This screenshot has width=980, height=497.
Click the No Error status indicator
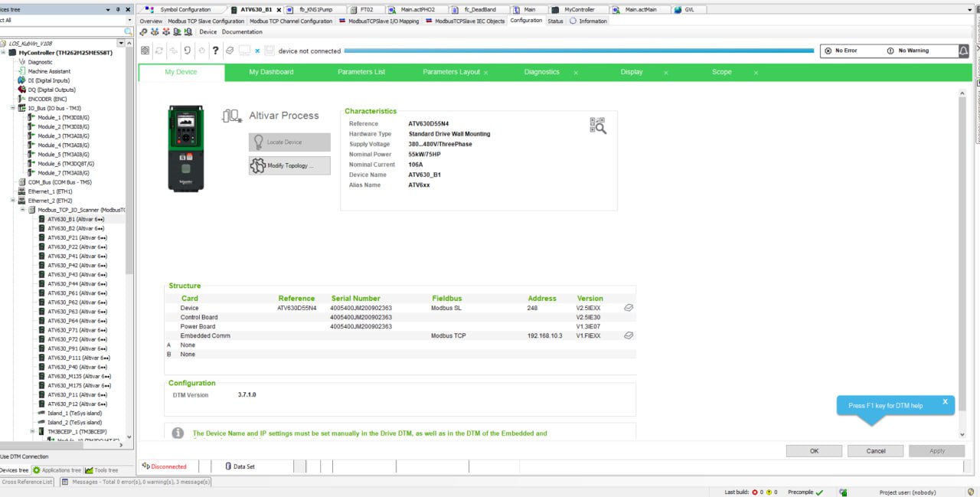click(x=841, y=51)
